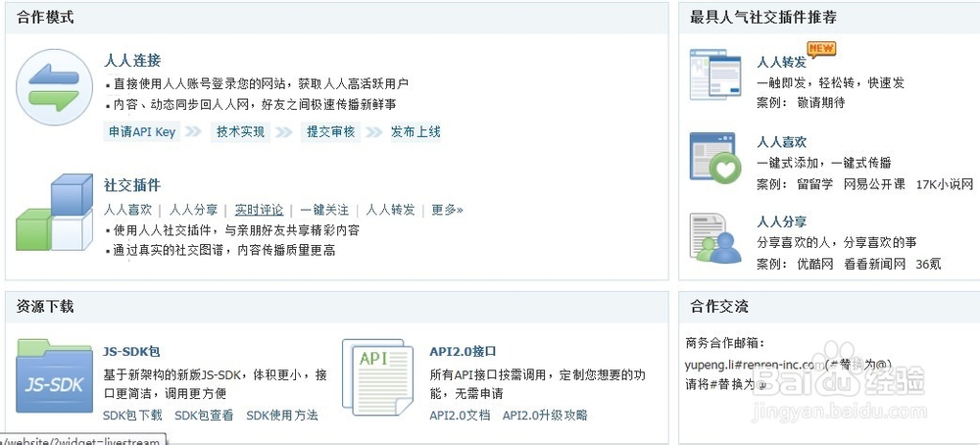Open 人人转发 title in the recommendations panel
Screen dimensions: 980x445
(x=781, y=63)
